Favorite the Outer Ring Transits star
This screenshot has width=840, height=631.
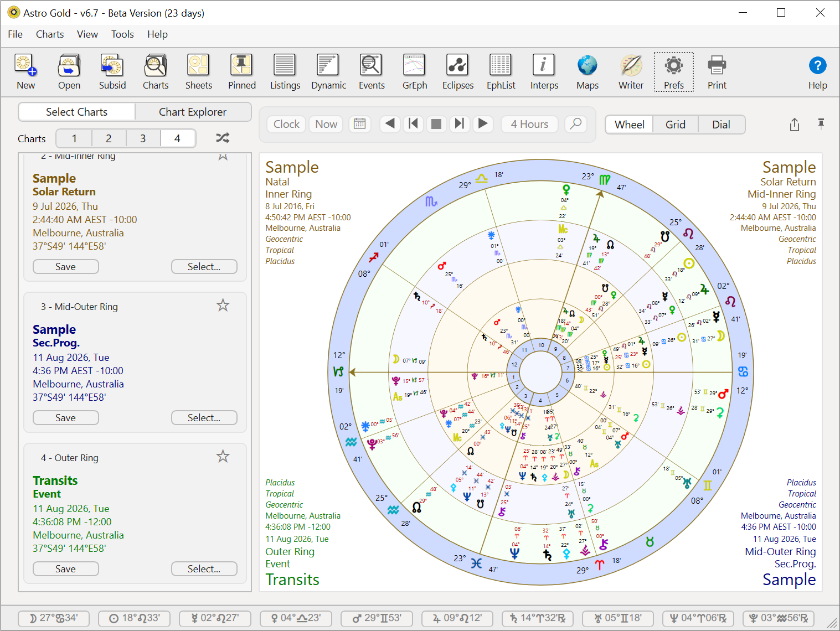[x=223, y=456]
